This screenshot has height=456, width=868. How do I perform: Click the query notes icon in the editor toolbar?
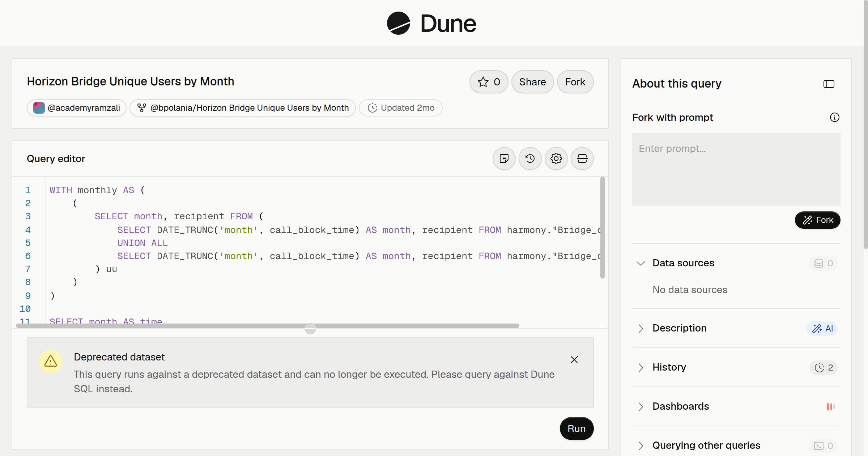(x=504, y=159)
